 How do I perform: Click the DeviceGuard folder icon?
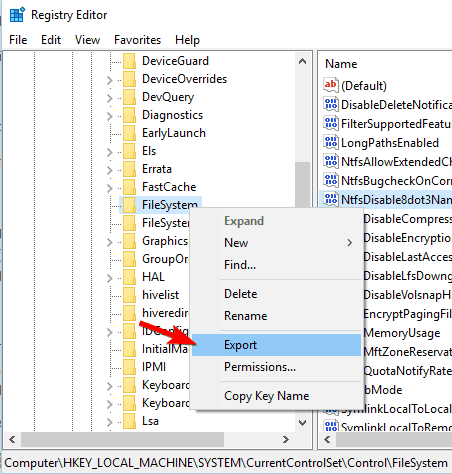129,61
